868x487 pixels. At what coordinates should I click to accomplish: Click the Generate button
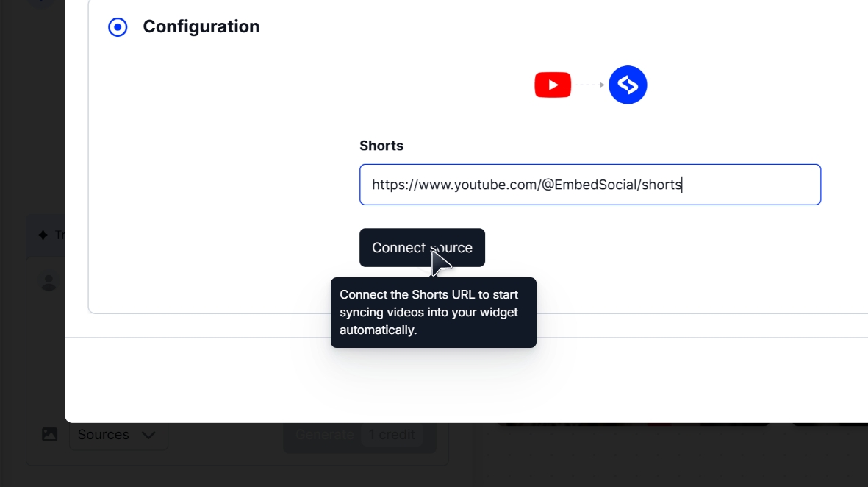coord(325,434)
